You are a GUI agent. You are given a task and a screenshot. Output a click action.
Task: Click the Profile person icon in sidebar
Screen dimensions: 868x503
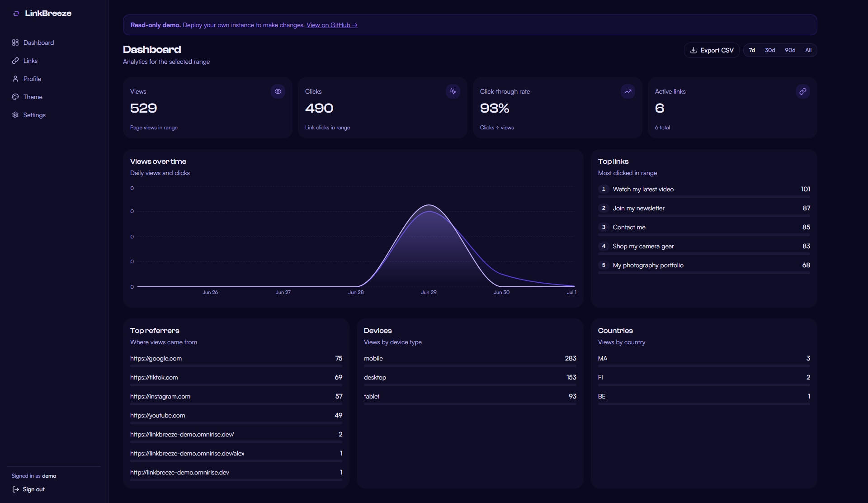point(15,79)
